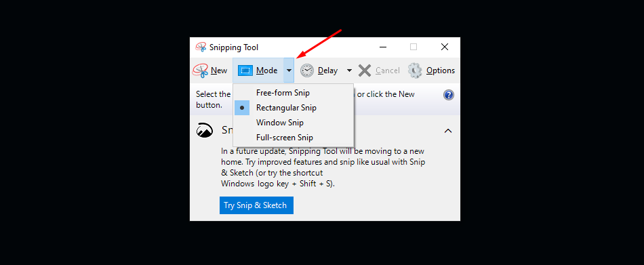
Task: Click the New button label
Action: [x=219, y=70]
